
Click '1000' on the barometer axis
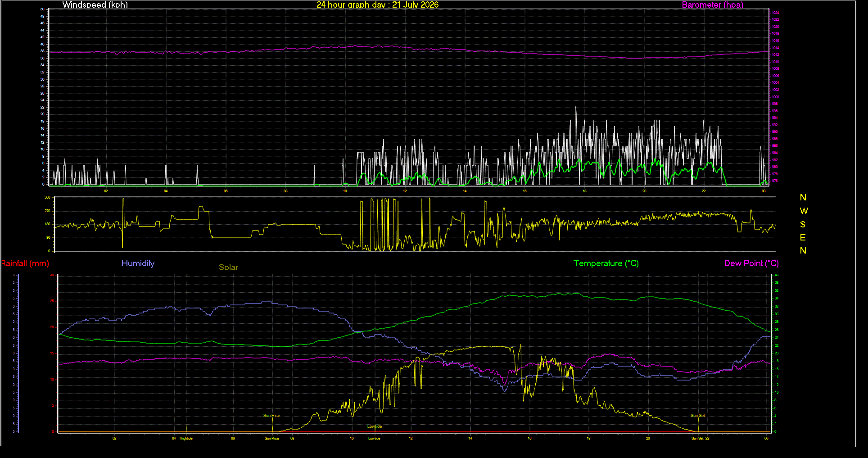point(775,97)
